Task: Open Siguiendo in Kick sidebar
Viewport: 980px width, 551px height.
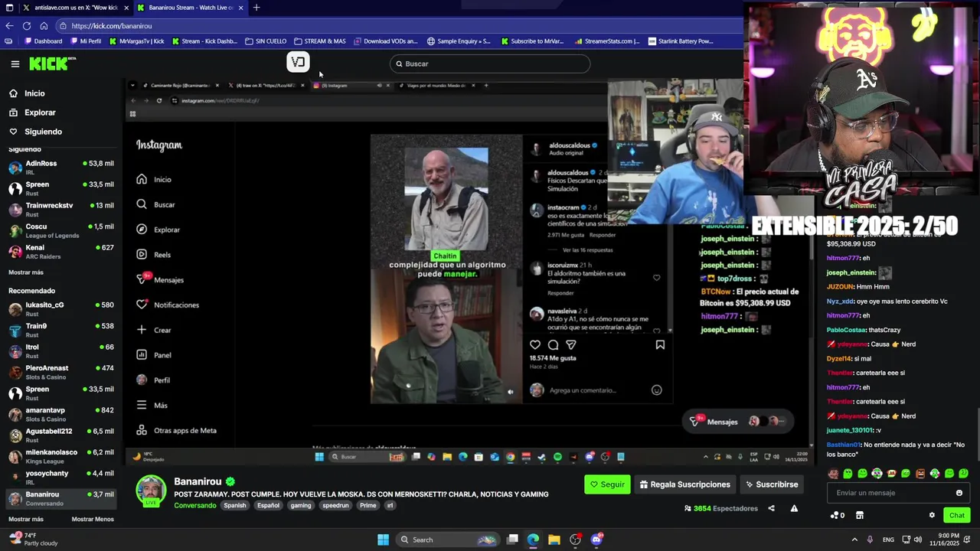Action: tap(43, 132)
